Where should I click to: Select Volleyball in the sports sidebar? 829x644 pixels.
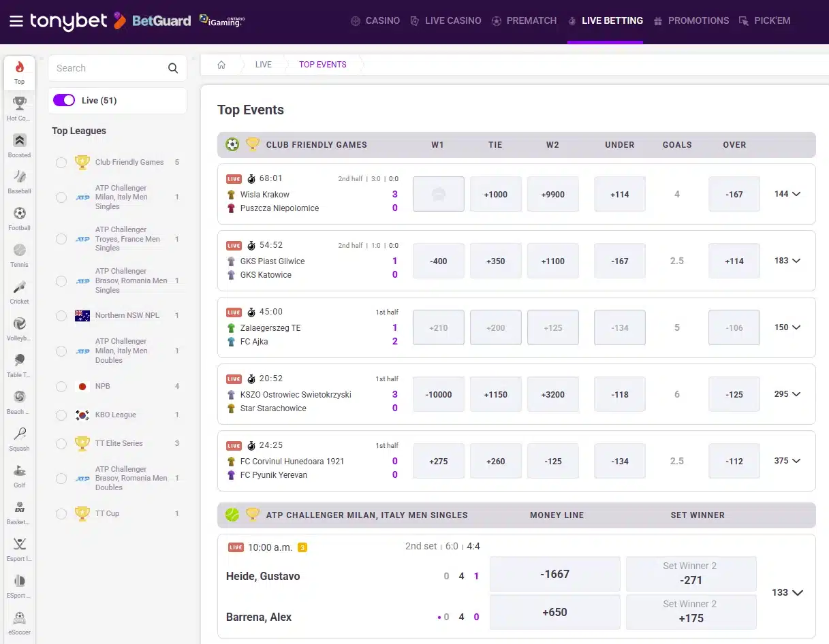[19, 329]
